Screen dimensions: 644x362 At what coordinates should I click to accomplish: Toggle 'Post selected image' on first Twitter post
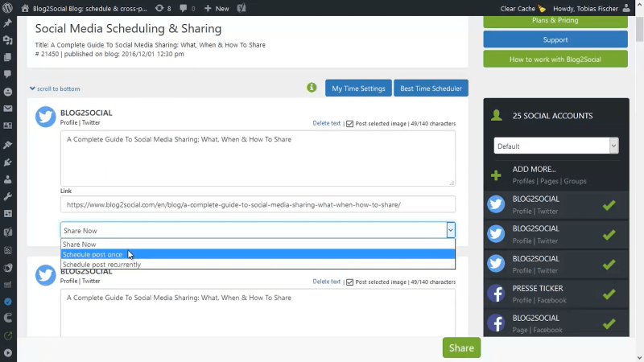(x=350, y=124)
